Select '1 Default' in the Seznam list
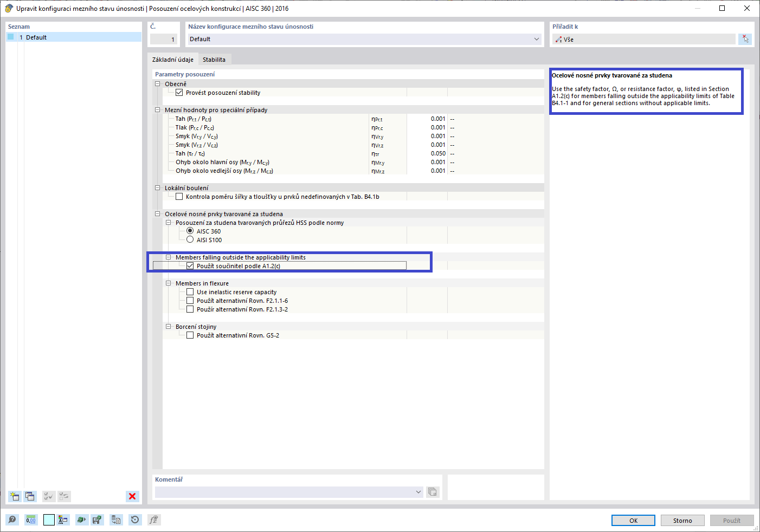Screen dimensions: 760x532 [x=74, y=37]
